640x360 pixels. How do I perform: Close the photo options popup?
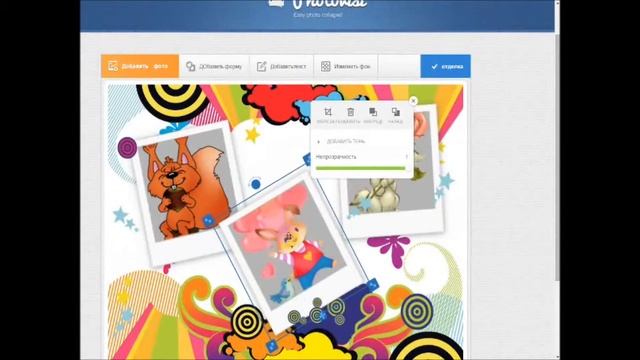click(x=413, y=100)
